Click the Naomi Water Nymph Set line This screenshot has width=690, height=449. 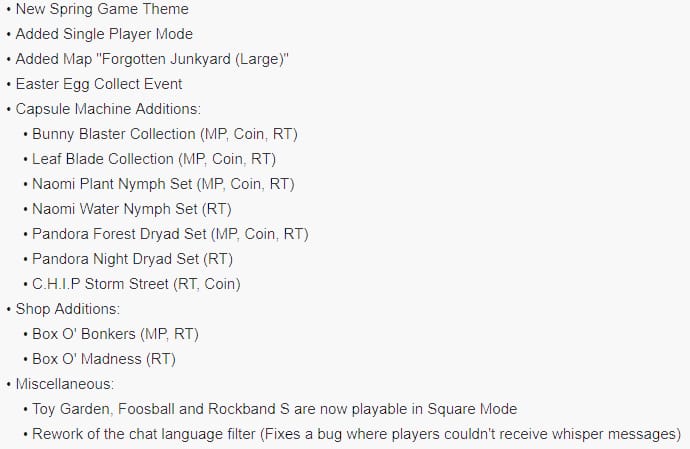pyautogui.click(x=132, y=209)
